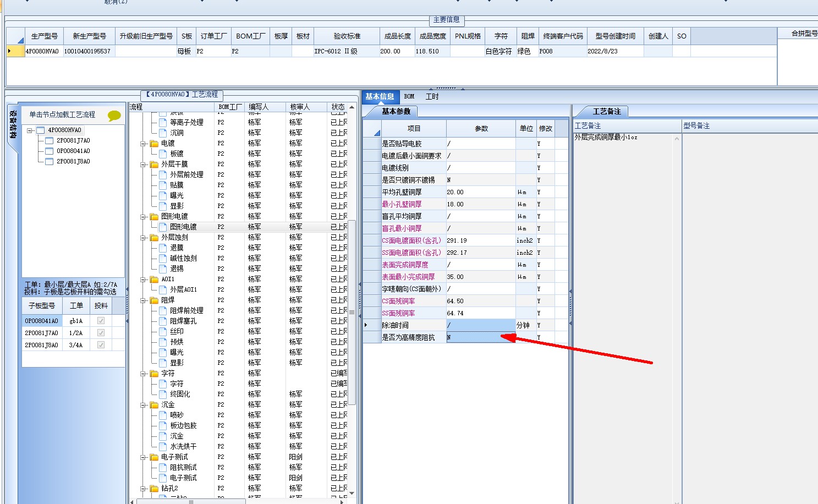818x504 pixels.
Task: Click the document icon beside 碱性蚀刻
Action: 163,258
